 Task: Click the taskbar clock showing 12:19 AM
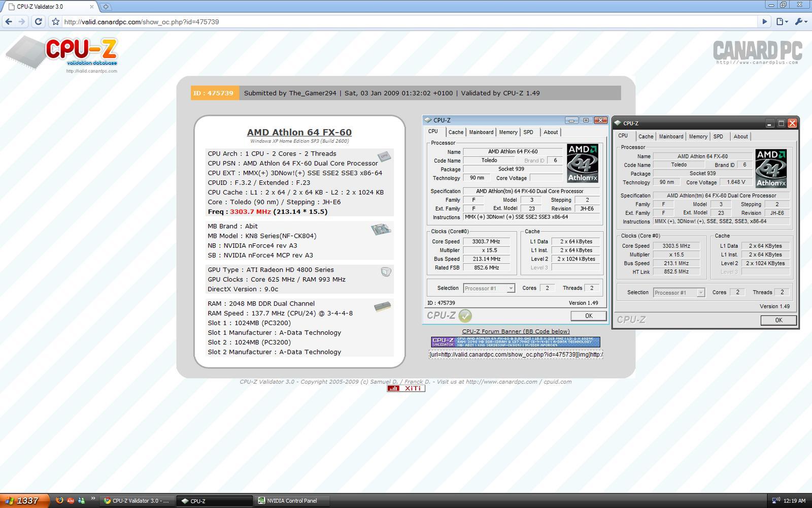click(795, 501)
